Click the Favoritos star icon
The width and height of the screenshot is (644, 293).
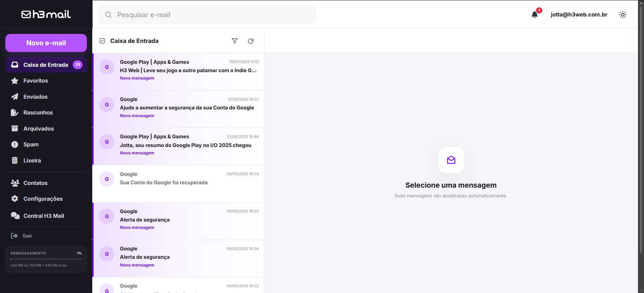click(15, 81)
